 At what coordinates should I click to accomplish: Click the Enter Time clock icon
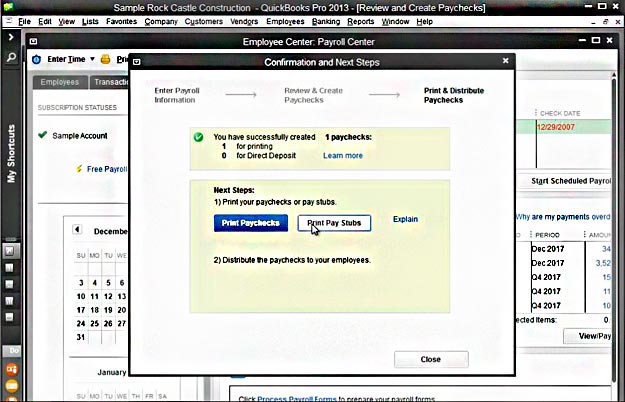coord(36,59)
